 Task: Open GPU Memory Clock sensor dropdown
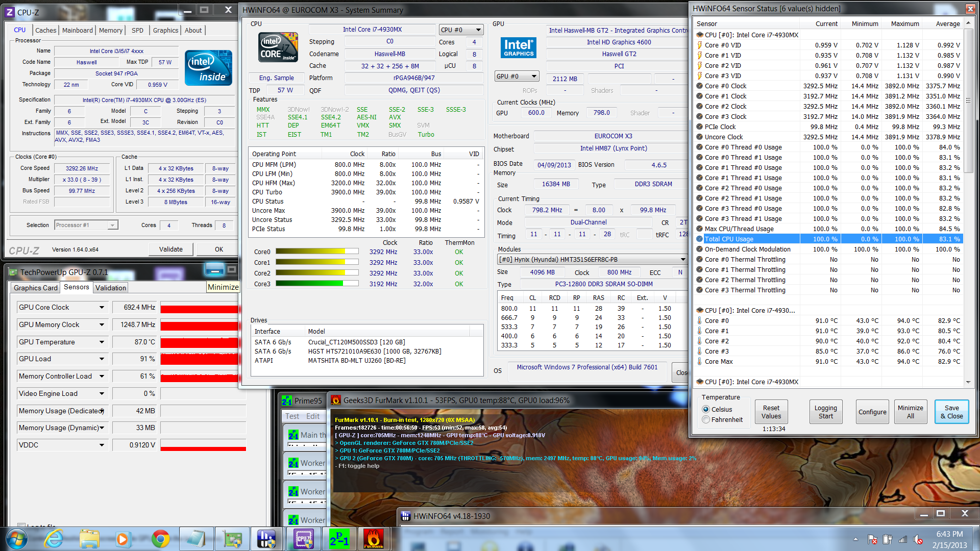click(102, 325)
